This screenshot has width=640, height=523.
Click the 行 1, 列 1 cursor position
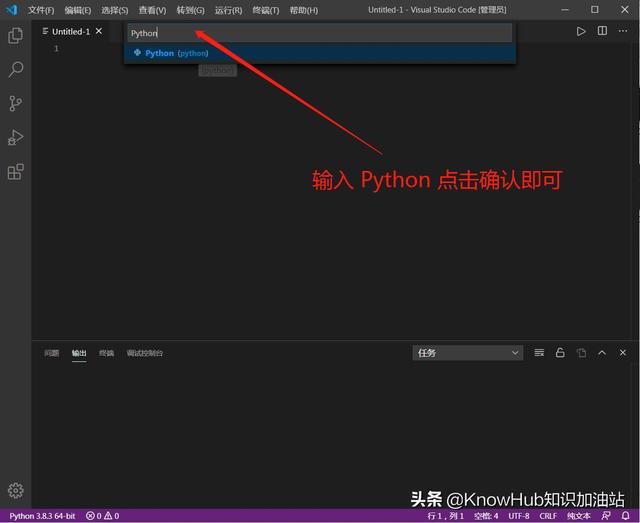445,516
